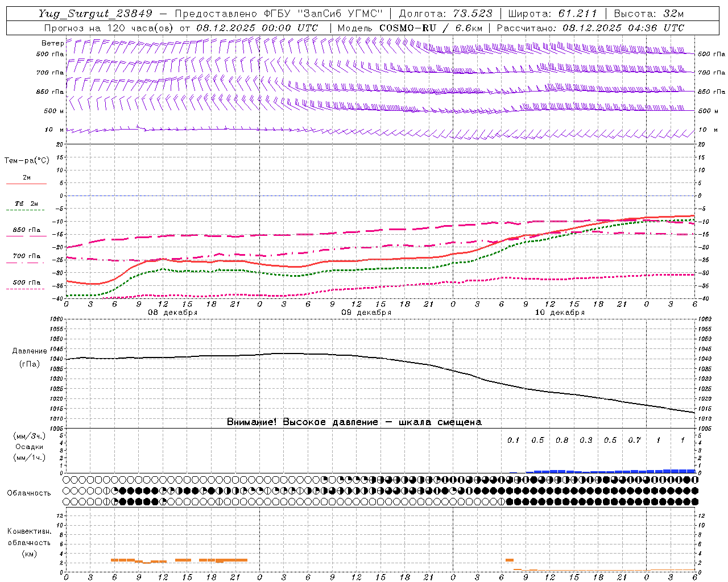Click the precipitation value 0.8
The height and width of the screenshot is (582, 728).
[x=562, y=440]
